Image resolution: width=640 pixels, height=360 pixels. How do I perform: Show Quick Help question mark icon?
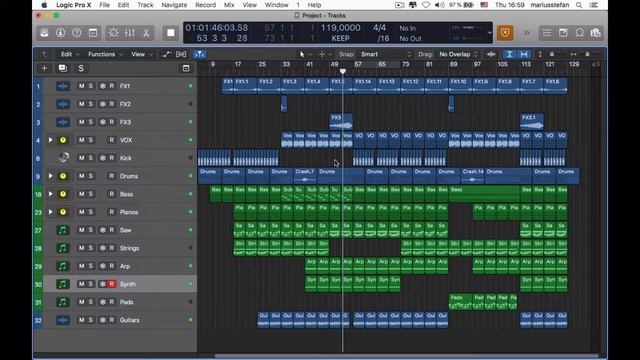click(77, 33)
